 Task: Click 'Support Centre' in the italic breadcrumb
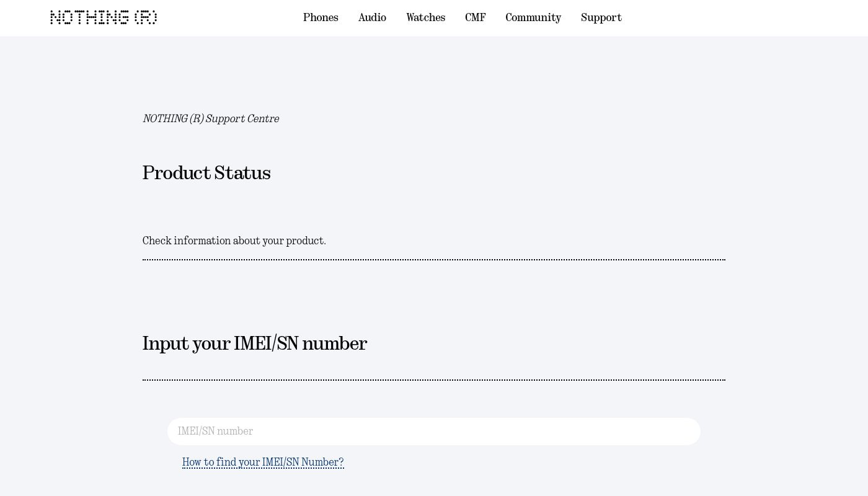(x=242, y=118)
